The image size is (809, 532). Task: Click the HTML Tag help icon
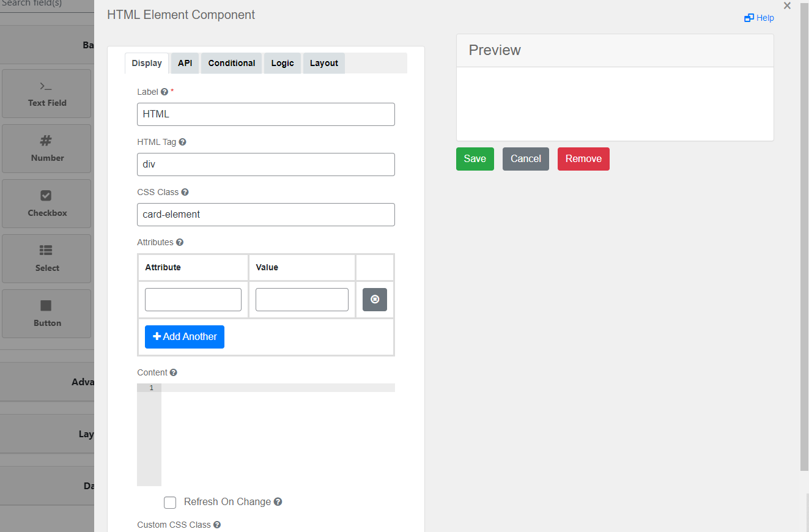(x=182, y=142)
